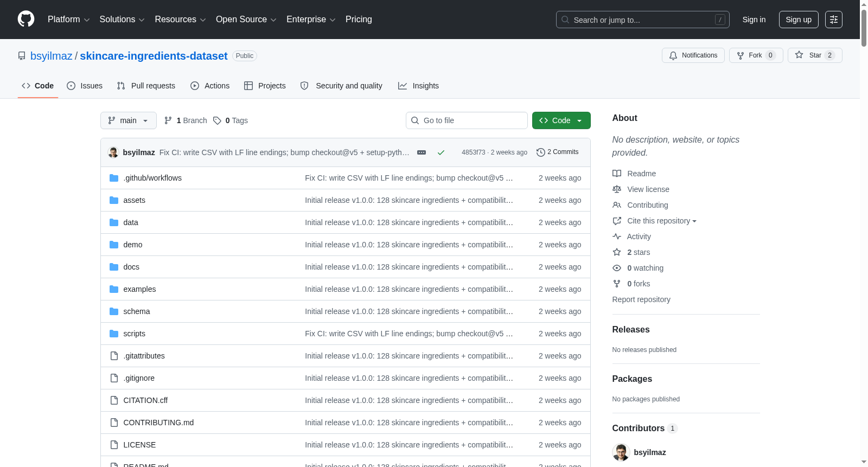This screenshot has width=868, height=467.
Task: Open the Releases section heading link
Action: pos(631,330)
